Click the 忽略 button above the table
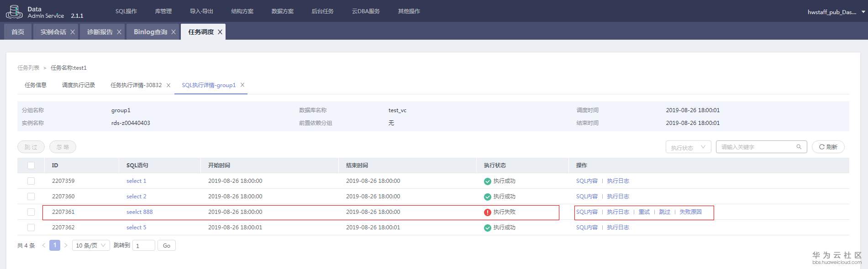 click(63, 147)
